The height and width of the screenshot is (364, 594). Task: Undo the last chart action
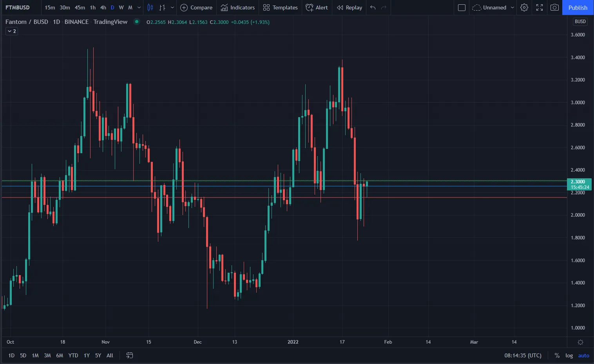coord(373,7)
